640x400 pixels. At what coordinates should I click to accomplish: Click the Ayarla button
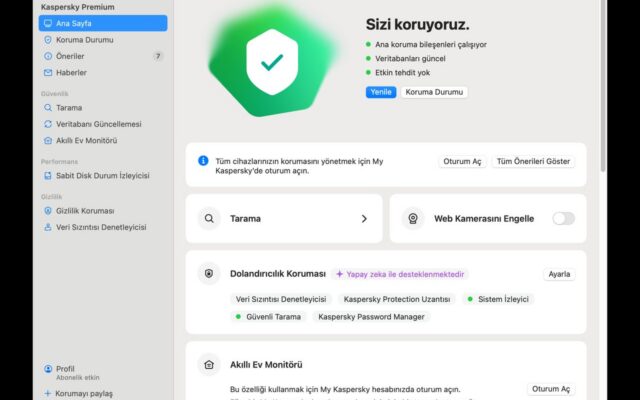tap(559, 274)
